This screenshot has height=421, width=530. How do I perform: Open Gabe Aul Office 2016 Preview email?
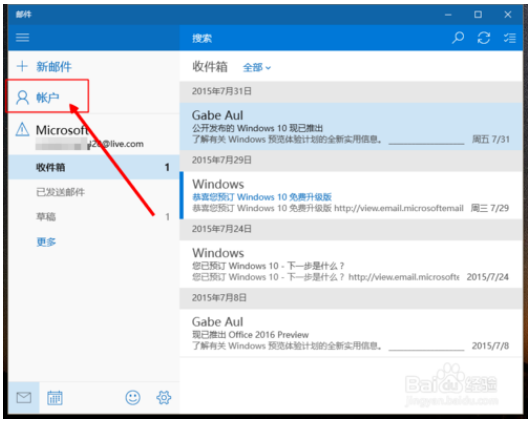351,333
